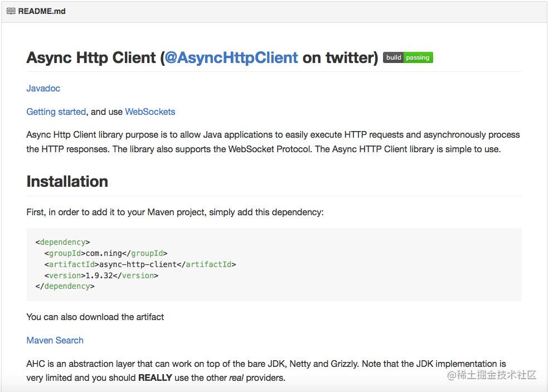Click the Installation section heading
The image size is (548, 392).
pyautogui.click(x=67, y=181)
